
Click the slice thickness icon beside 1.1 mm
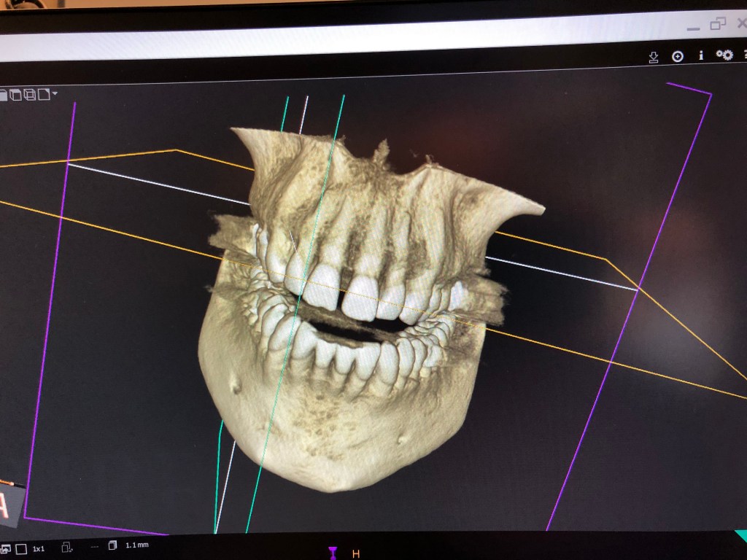pyautogui.click(x=112, y=545)
